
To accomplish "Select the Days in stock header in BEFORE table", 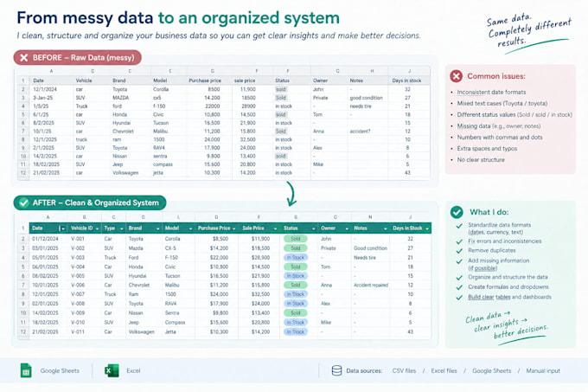I will pos(406,80).
